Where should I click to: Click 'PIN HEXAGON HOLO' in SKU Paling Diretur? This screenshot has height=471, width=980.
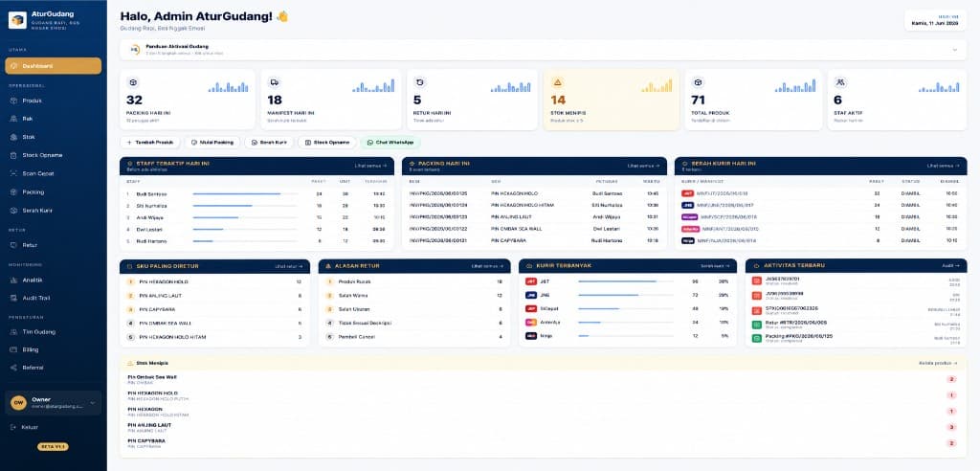pyautogui.click(x=164, y=282)
